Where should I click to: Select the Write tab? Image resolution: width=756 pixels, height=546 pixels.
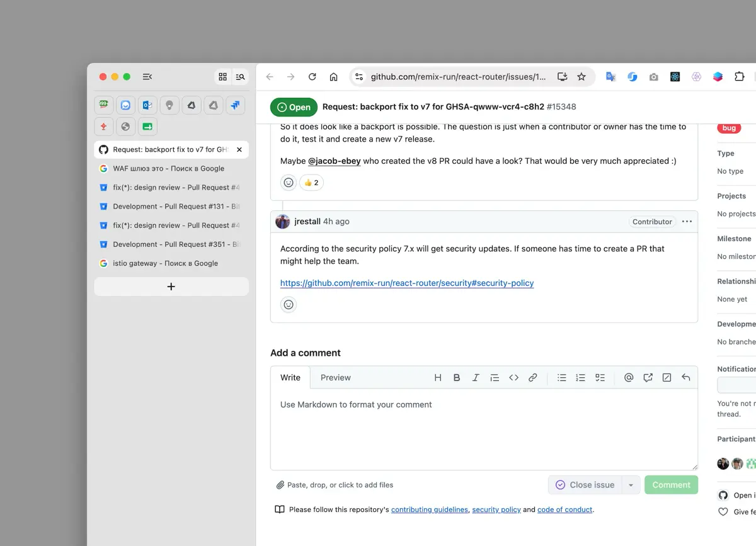click(290, 378)
